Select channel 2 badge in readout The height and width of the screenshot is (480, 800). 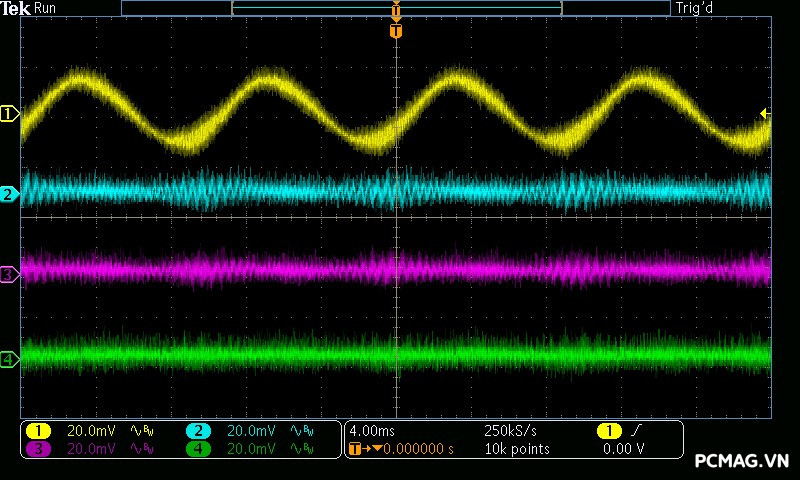198,430
